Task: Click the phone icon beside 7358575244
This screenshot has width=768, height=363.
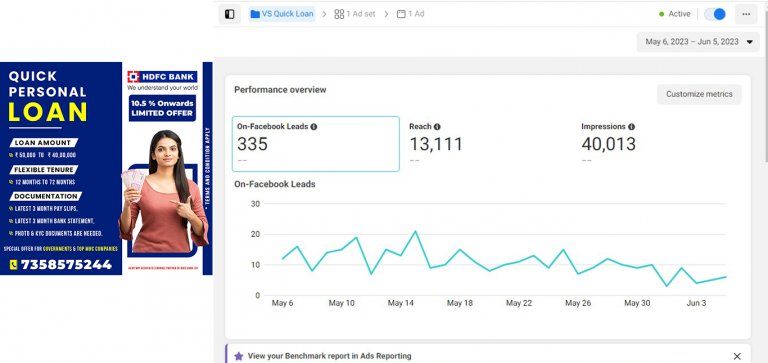Action: pyautogui.click(x=14, y=265)
